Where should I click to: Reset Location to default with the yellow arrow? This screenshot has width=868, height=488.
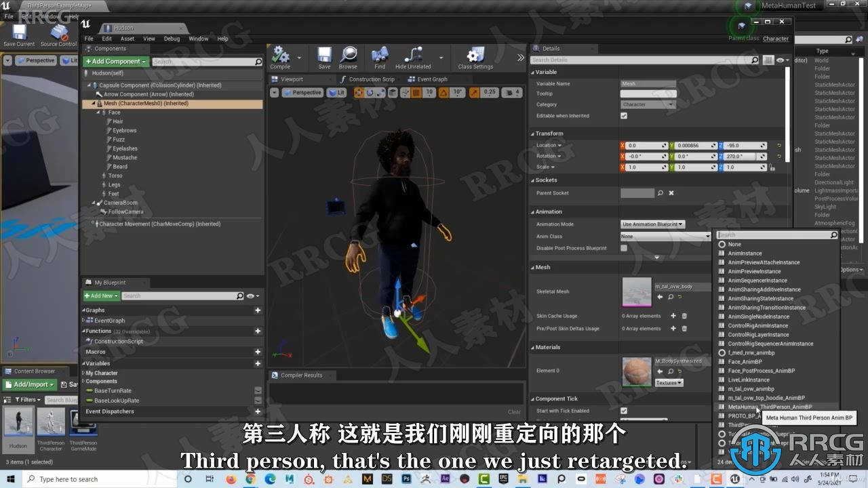click(778, 146)
